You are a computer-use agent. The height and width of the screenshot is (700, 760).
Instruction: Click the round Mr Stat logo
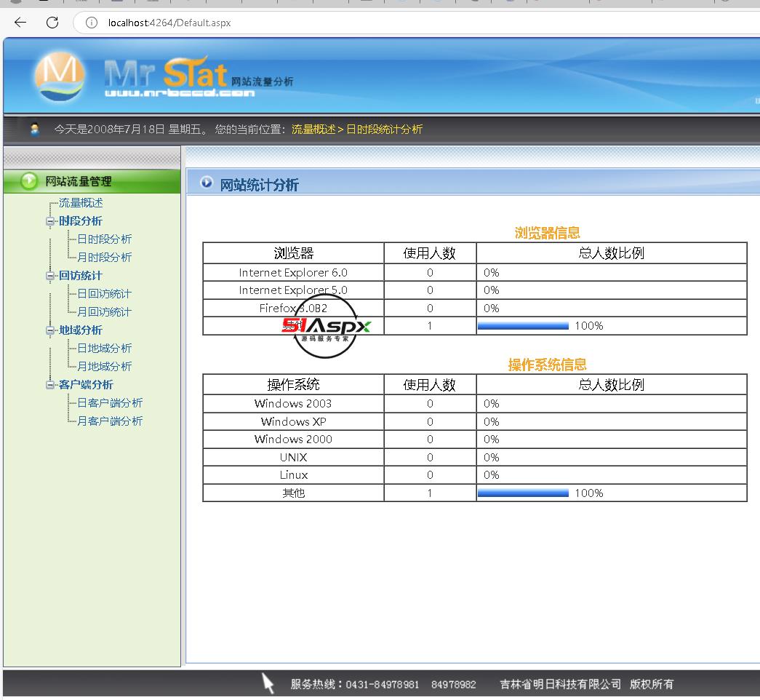60,76
